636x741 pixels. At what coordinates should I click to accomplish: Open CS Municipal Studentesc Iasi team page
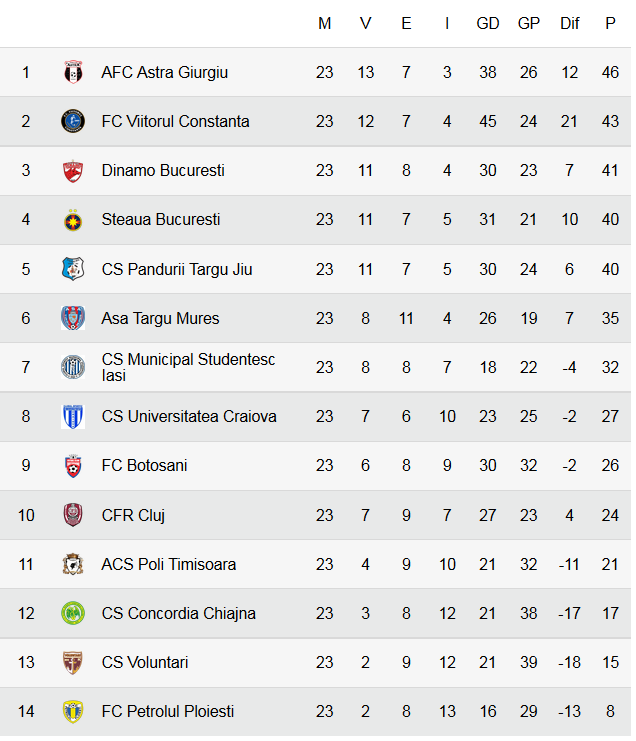(188, 367)
